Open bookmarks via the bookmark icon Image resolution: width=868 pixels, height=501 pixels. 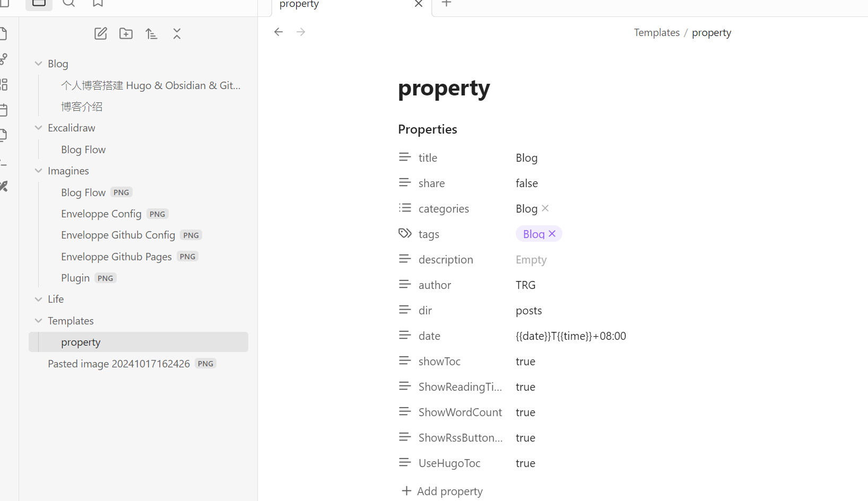[x=98, y=4]
